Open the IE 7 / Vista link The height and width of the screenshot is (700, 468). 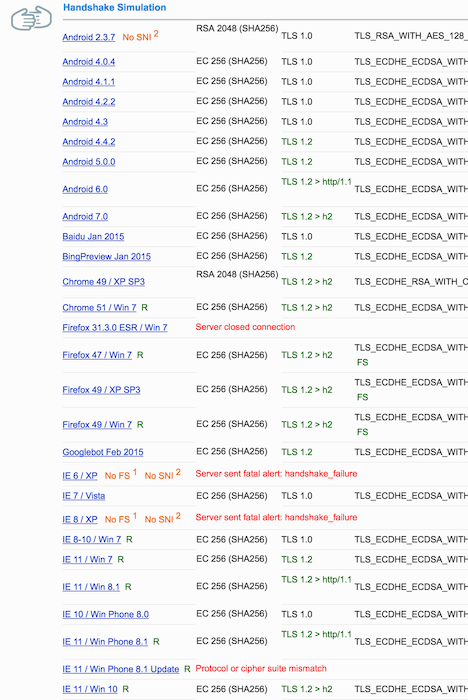pyautogui.click(x=84, y=496)
